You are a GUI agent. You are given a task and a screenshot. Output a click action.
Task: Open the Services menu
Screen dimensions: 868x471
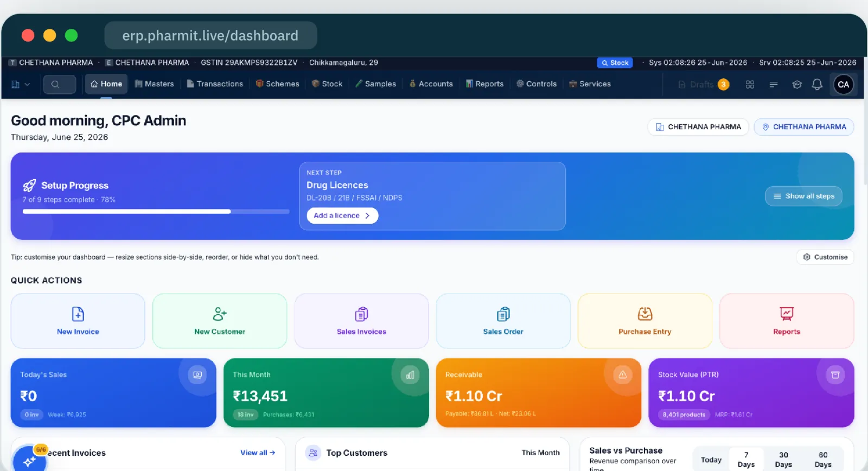(590, 84)
